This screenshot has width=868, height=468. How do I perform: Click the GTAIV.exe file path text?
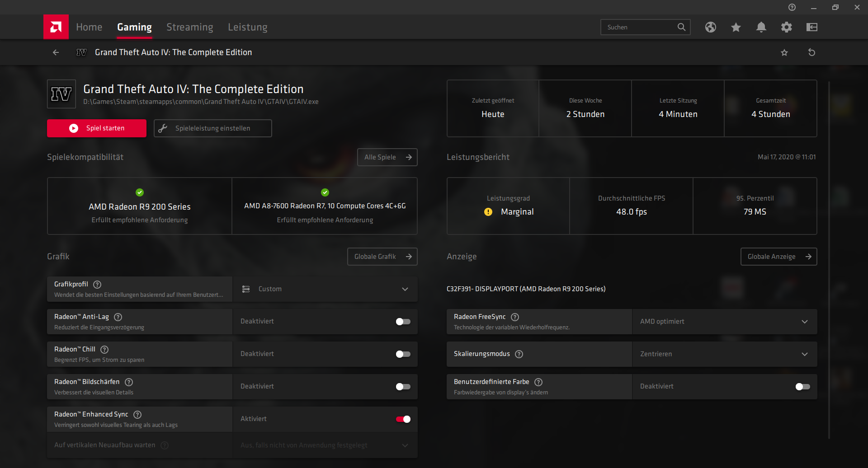click(201, 102)
